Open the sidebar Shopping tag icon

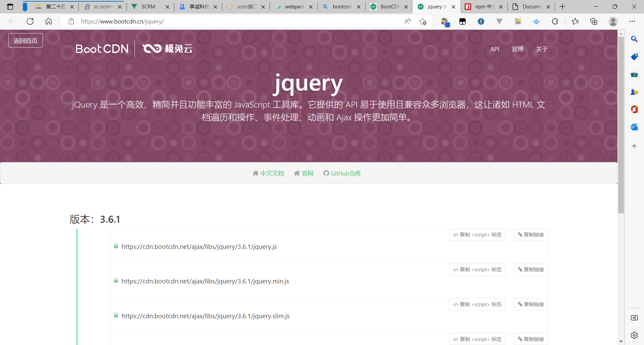(634, 57)
